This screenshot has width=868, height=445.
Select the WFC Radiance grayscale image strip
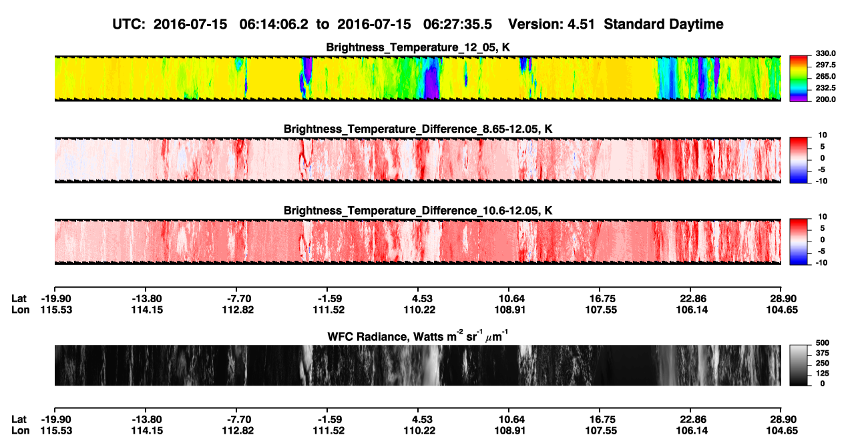coord(417,365)
